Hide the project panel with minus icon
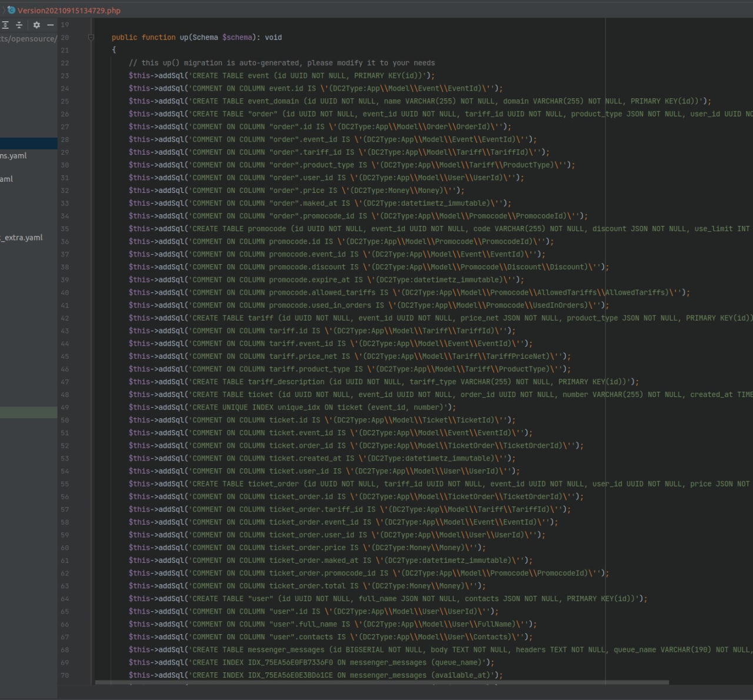Viewport: 753px width, 700px height. (x=51, y=25)
